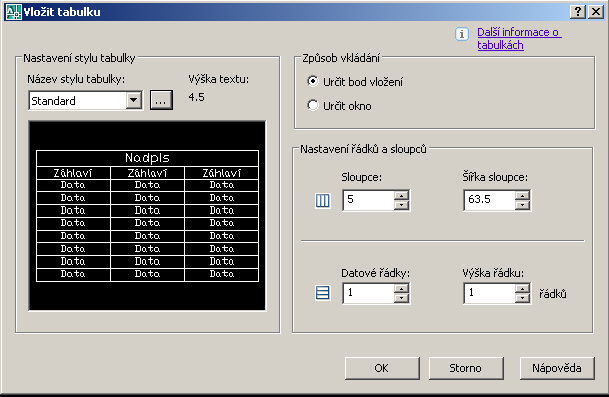Image resolution: width=609 pixels, height=397 pixels.
Task: Open the Další informace o tabulkách link
Action: click(x=519, y=38)
